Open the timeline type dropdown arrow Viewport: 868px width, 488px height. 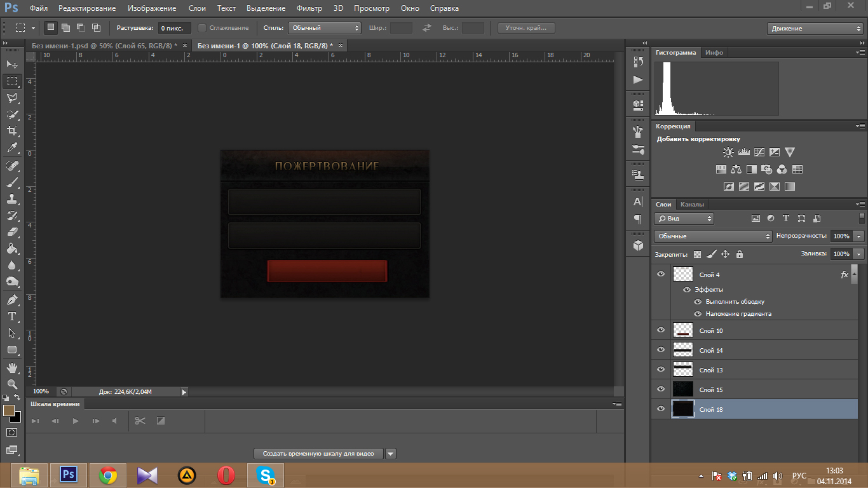pyautogui.click(x=391, y=454)
